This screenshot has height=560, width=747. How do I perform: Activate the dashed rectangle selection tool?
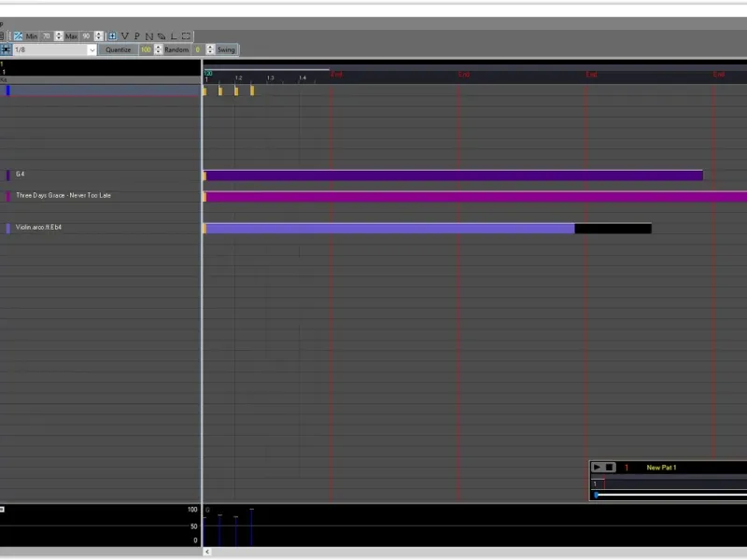tap(186, 36)
